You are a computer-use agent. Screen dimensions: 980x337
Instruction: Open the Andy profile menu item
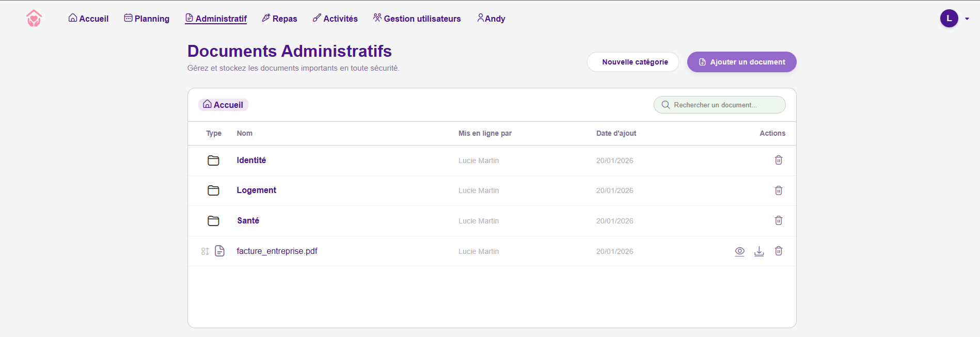coord(491,19)
